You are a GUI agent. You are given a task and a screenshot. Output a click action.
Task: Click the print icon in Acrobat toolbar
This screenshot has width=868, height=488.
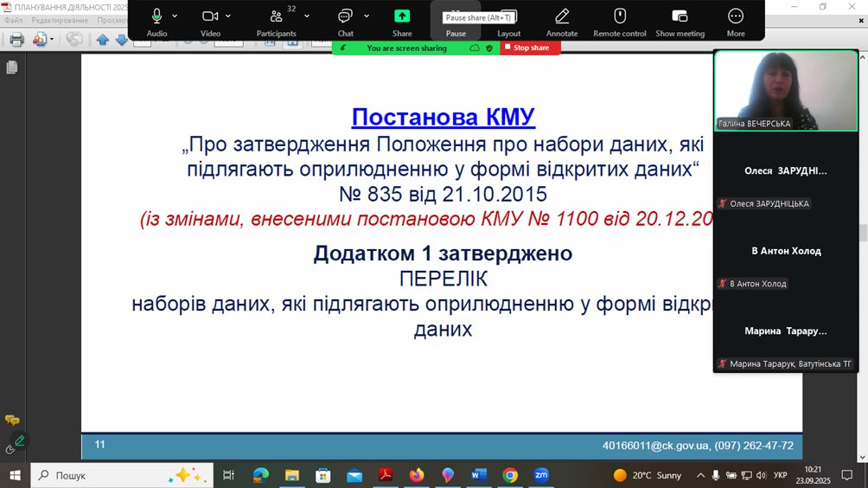[16, 39]
